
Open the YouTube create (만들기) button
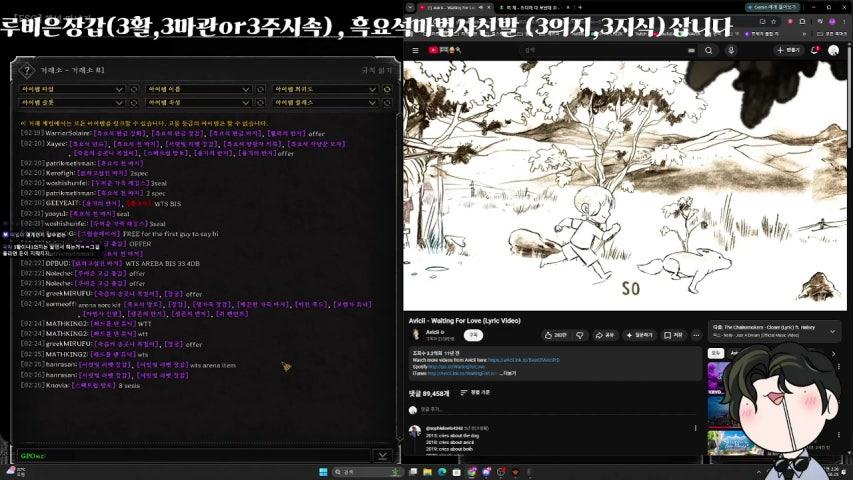[788, 50]
